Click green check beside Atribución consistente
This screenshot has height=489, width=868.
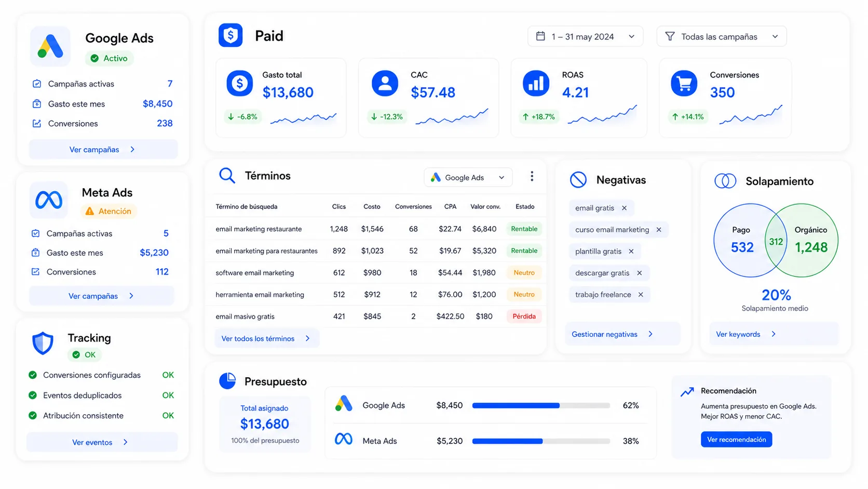(x=33, y=415)
